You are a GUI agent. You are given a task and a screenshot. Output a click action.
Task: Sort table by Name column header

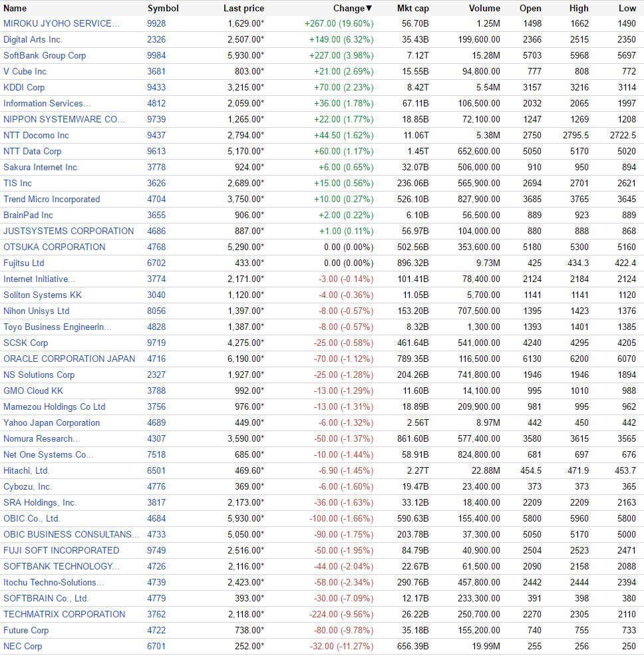[15, 9]
